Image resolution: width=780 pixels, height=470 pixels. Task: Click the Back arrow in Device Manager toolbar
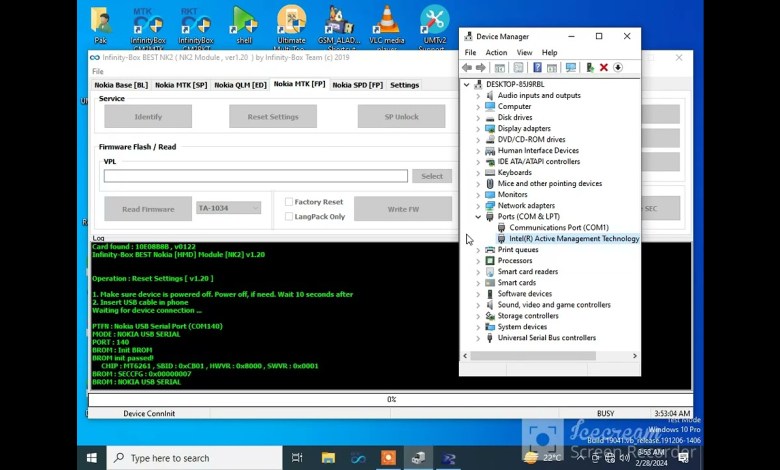point(467,68)
